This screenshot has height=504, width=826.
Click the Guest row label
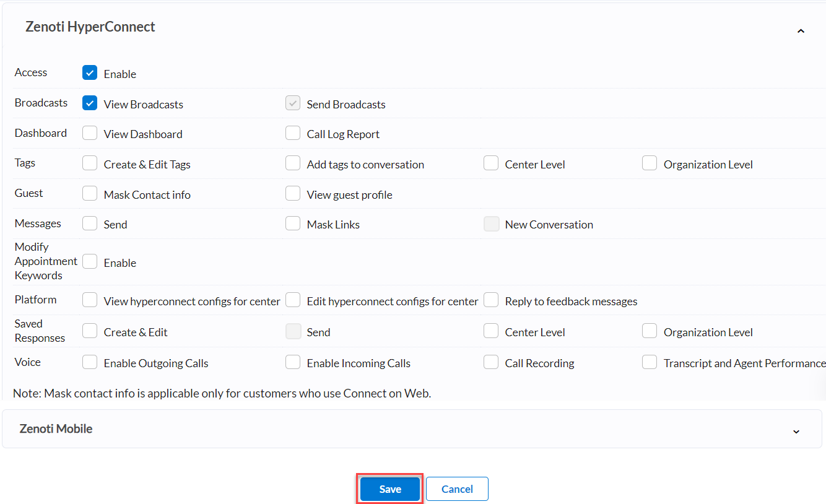(x=29, y=193)
